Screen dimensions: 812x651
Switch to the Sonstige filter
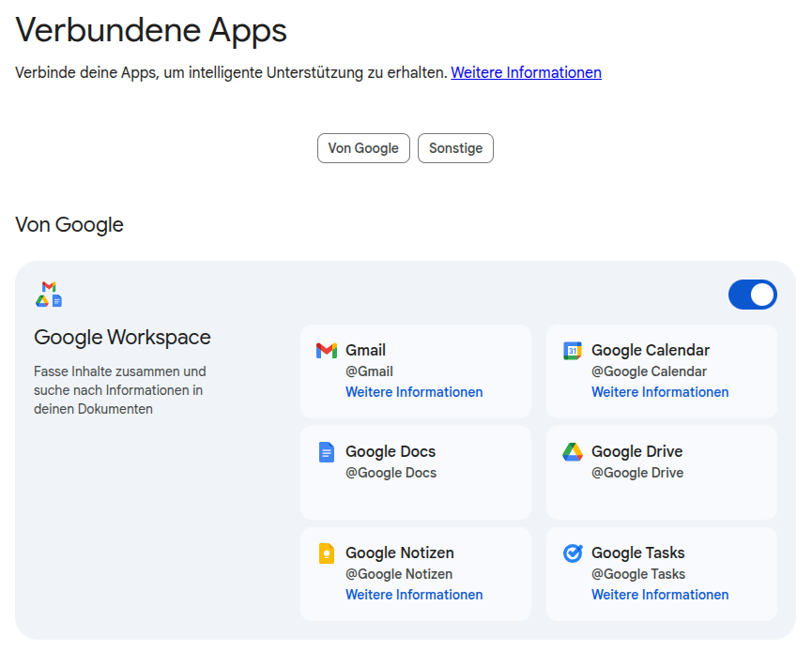click(455, 147)
